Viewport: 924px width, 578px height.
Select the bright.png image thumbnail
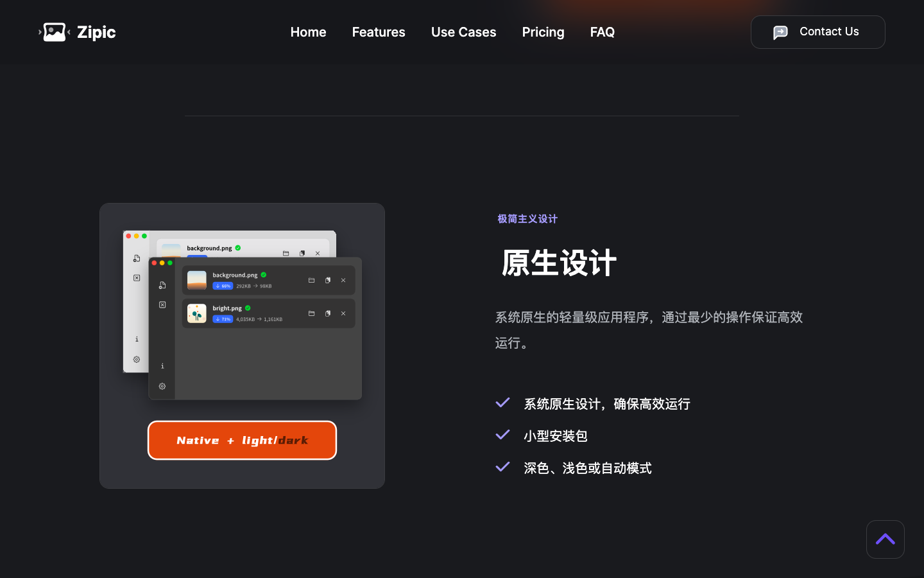197,313
